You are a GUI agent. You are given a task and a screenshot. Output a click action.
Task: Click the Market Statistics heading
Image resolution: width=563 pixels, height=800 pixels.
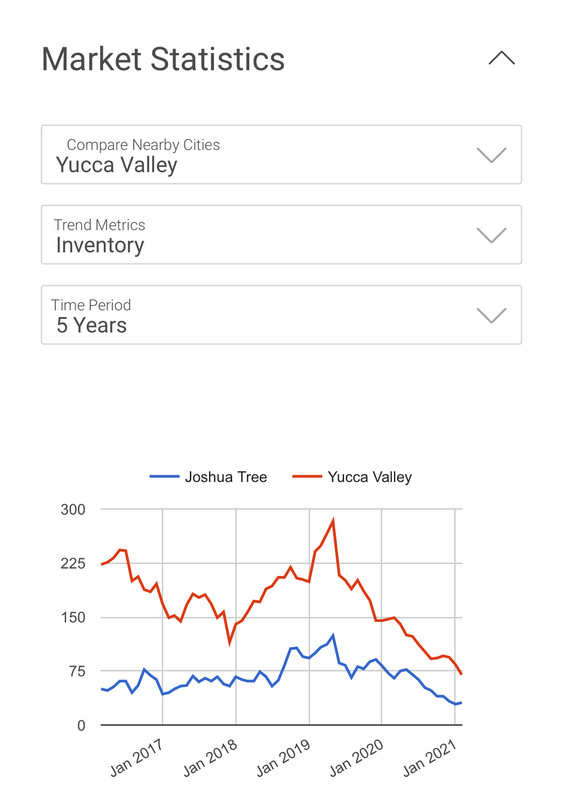(x=163, y=59)
